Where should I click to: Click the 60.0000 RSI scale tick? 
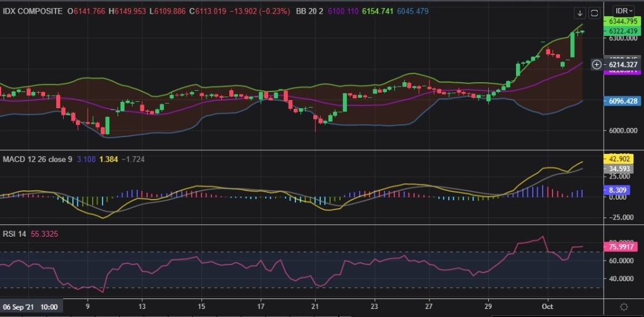tap(622, 261)
